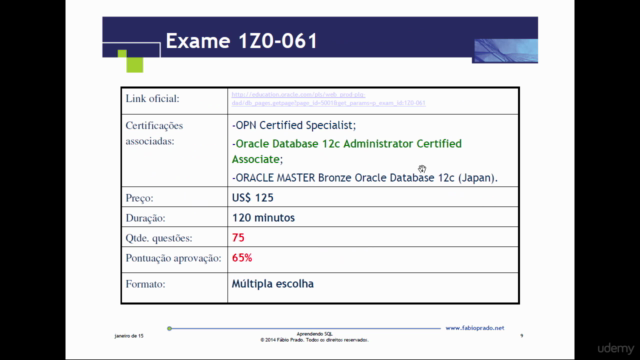Select the slide title 'Exame 1Z0-061'
The height and width of the screenshot is (360, 640).
(x=242, y=41)
